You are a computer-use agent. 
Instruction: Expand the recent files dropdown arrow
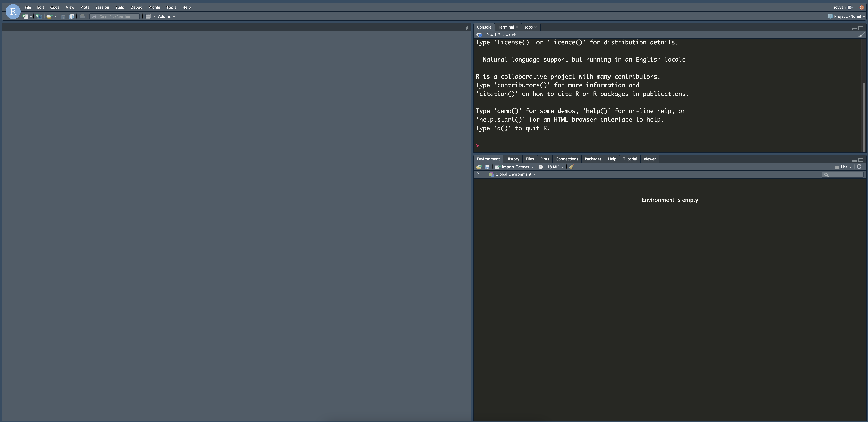click(55, 17)
